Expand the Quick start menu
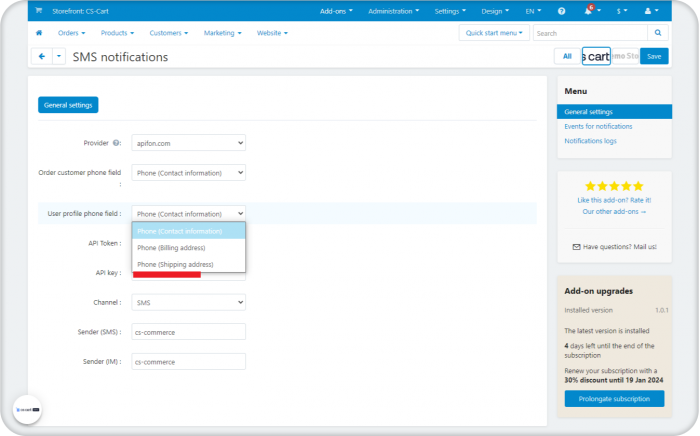 point(494,33)
